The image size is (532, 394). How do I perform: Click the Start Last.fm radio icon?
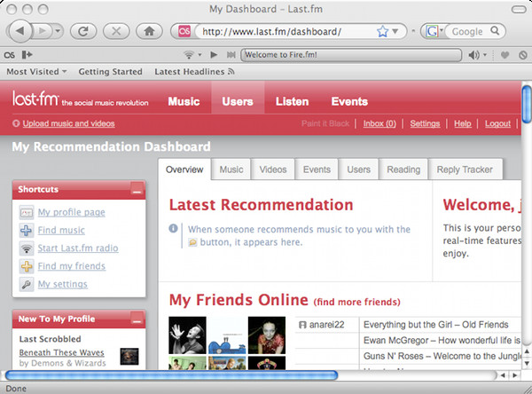point(27,248)
